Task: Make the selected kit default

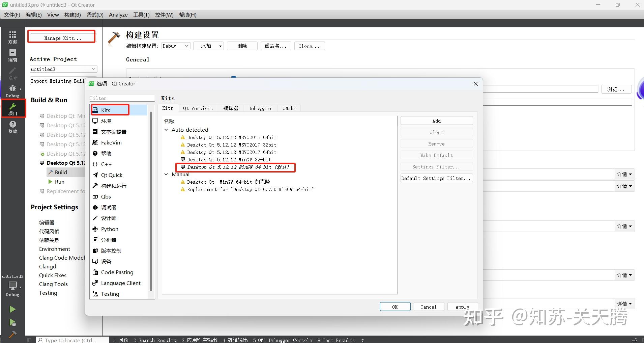Action: click(436, 155)
